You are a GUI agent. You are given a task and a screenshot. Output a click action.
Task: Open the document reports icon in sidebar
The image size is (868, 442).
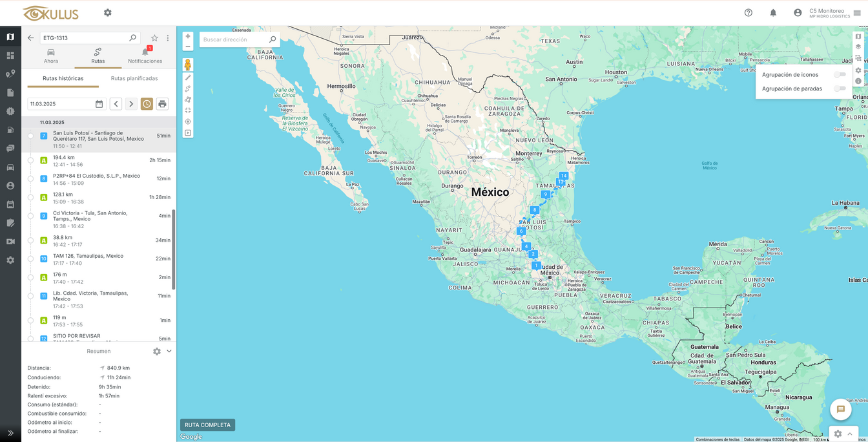point(10,92)
